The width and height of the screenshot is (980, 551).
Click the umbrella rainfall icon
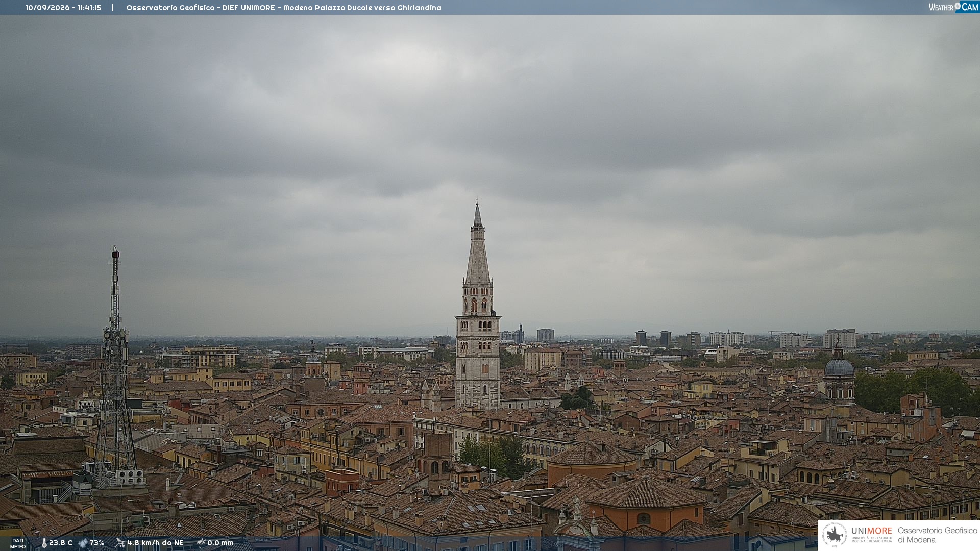tap(201, 543)
